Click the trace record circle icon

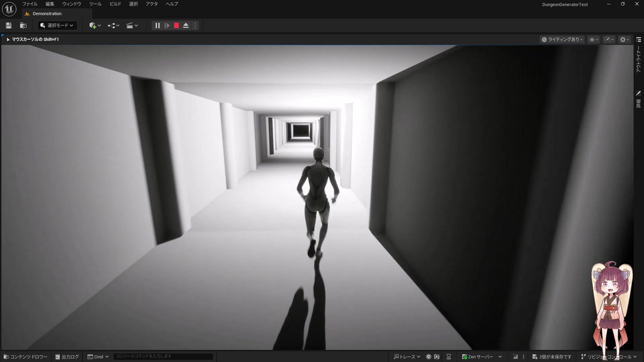coord(429,357)
